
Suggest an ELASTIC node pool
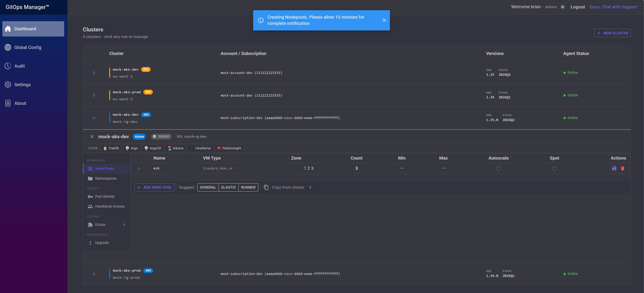click(229, 187)
